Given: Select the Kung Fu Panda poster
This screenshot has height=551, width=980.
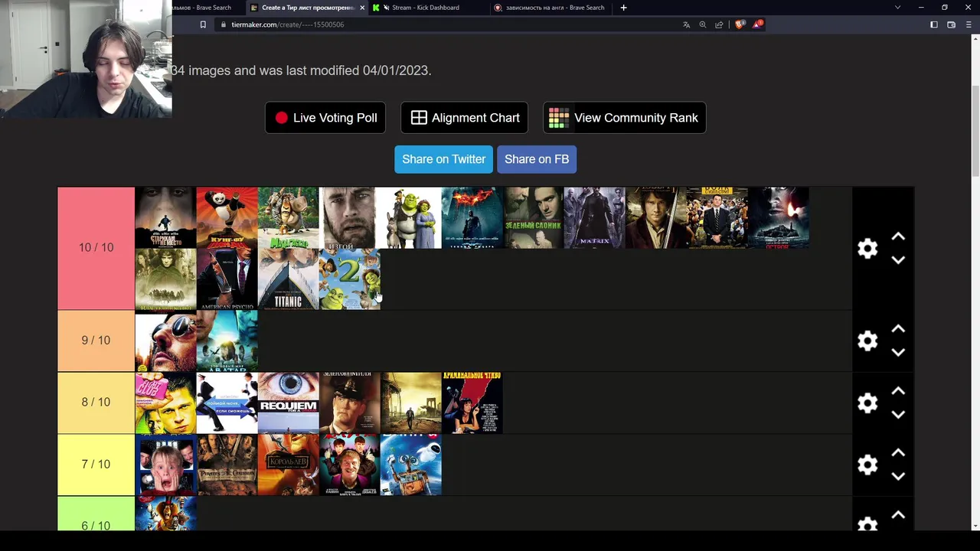Looking at the screenshot, I should [227, 217].
